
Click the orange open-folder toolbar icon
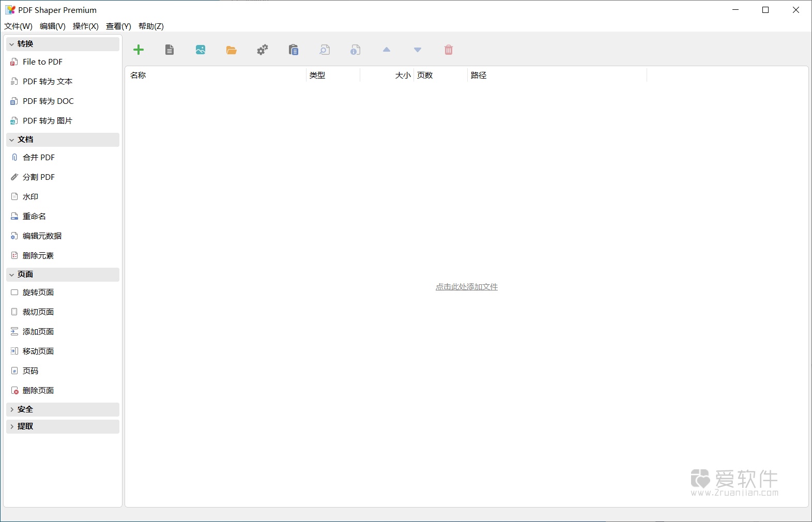coord(232,50)
